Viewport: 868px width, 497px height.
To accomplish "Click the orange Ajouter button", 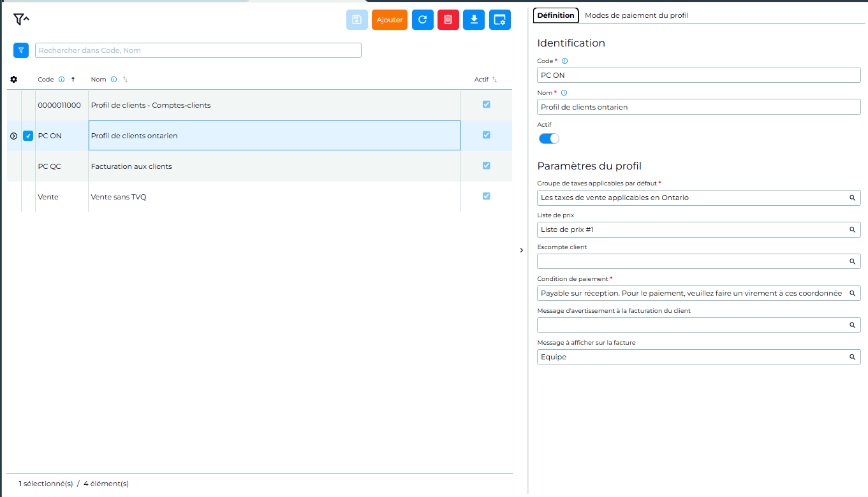I will point(390,20).
